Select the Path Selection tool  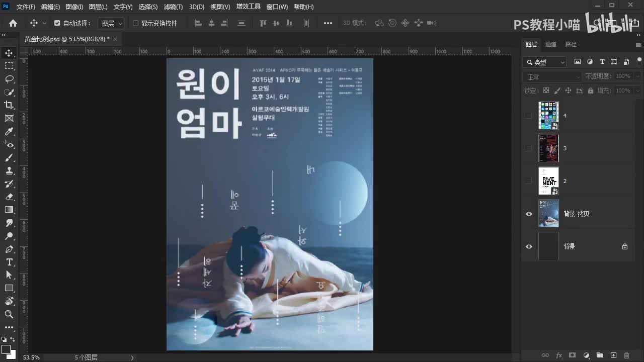[x=9, y=275]
